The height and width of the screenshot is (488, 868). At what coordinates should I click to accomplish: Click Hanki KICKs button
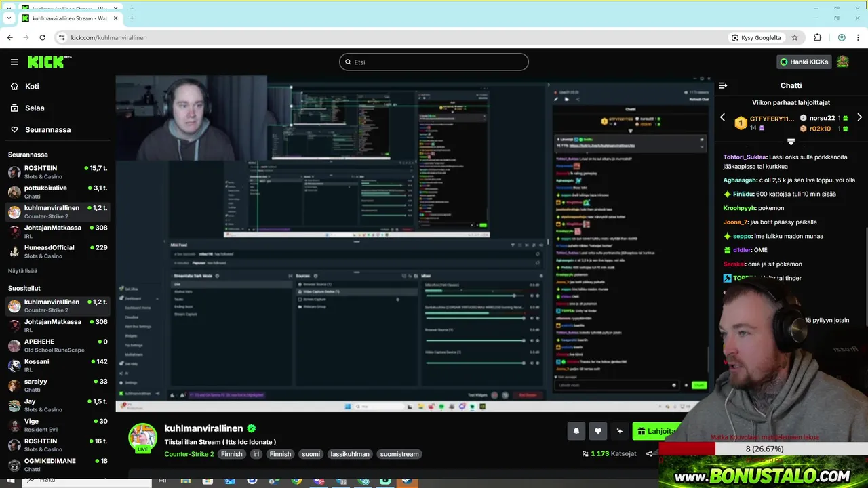click(804, 62)
